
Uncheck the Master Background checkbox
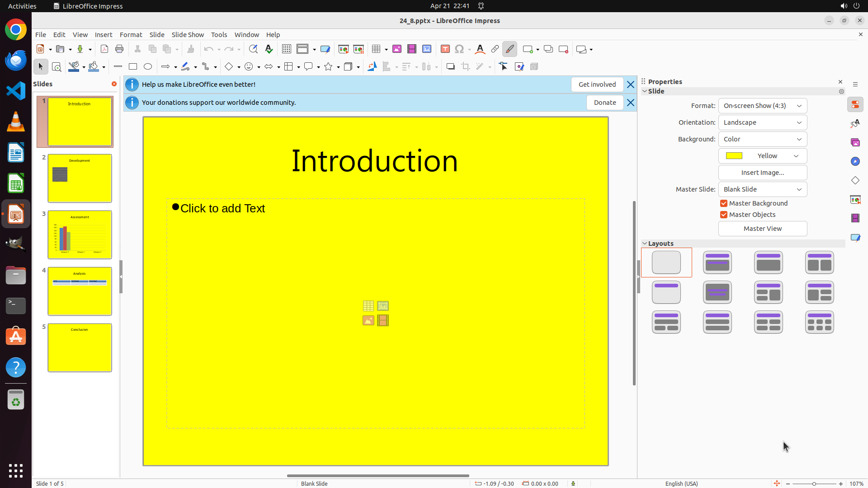(x=724, y=203)
